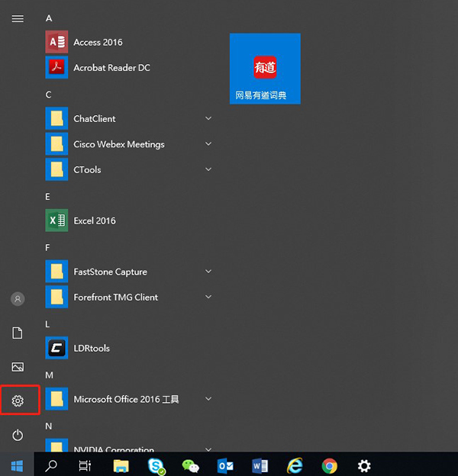Click the letter L group header

pyautogui.click(x=47, y=324)
